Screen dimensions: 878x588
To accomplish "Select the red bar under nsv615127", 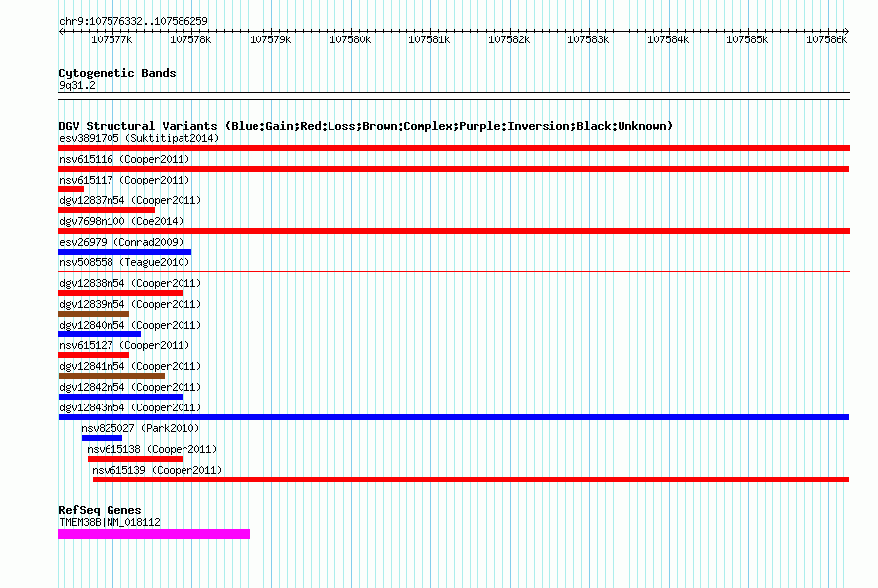I will pos(94,355).
